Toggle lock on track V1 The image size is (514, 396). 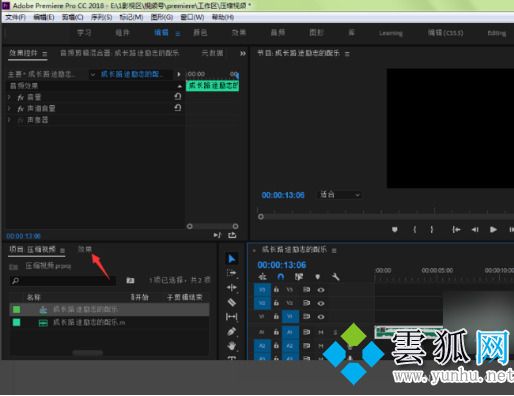point(276,316)
